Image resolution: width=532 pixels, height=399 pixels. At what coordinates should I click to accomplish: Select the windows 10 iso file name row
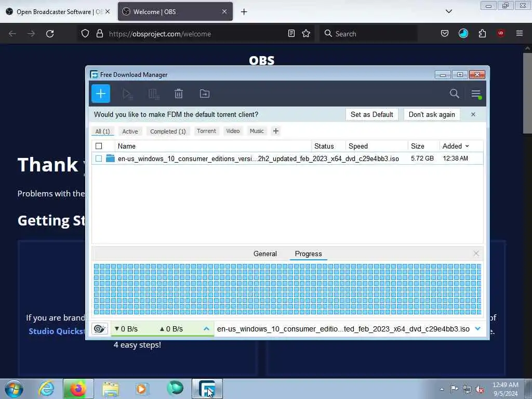pyautogui.click(x=258, y=158)
